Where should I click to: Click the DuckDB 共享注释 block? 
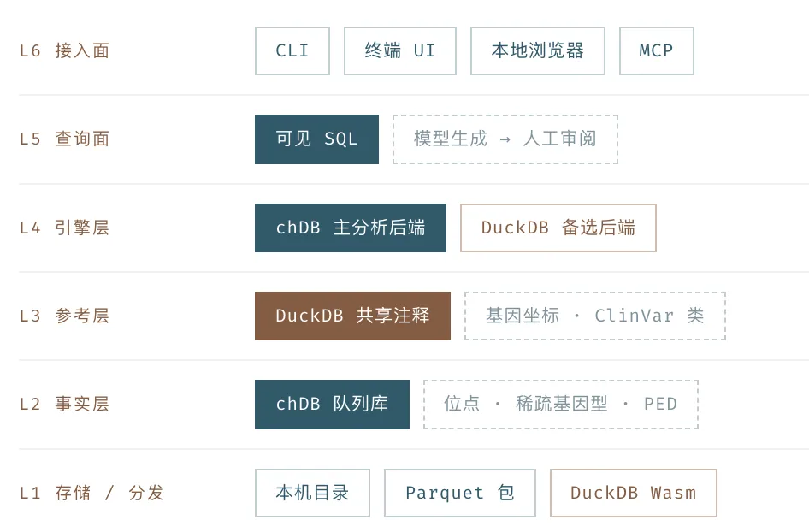(x=352, y=316)
